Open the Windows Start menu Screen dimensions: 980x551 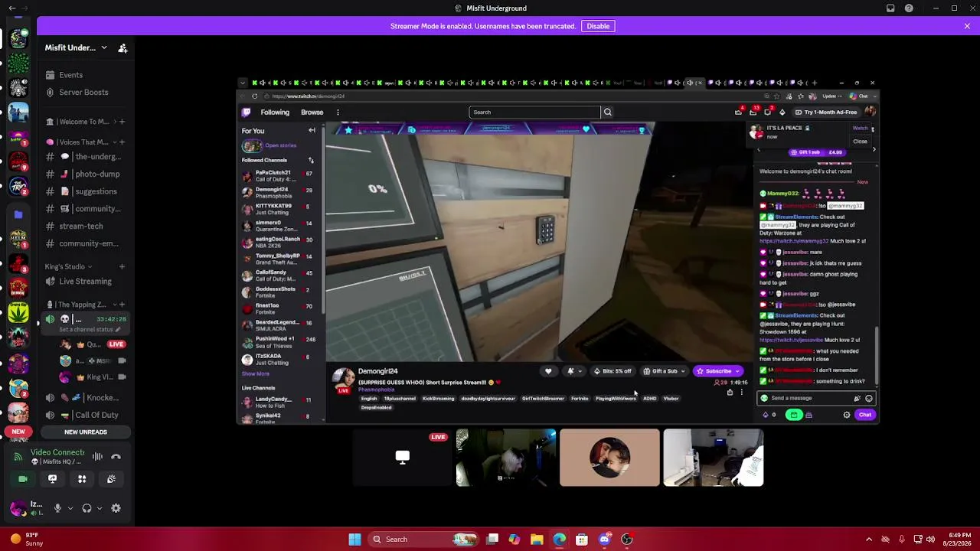pyautogui.click(x=354, y=540)
